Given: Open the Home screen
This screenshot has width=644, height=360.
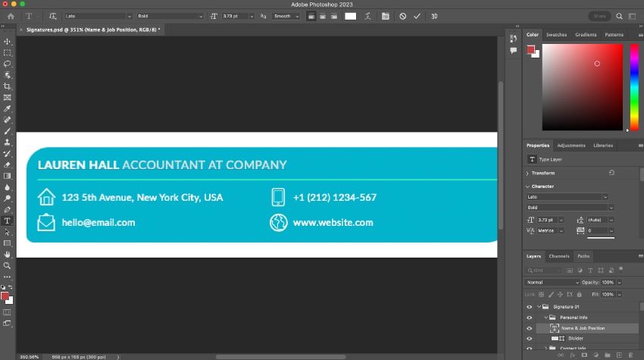Looking at the screenshot, I should tap(11, 16).
